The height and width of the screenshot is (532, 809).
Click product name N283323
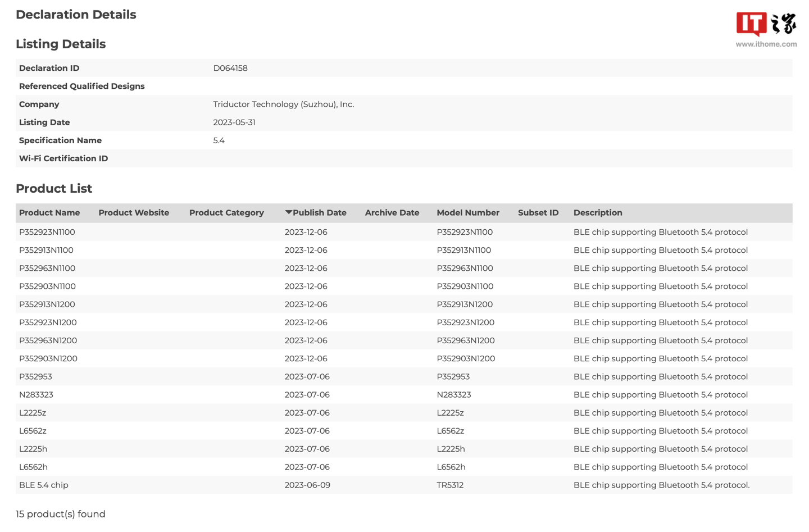coord(36,395)
